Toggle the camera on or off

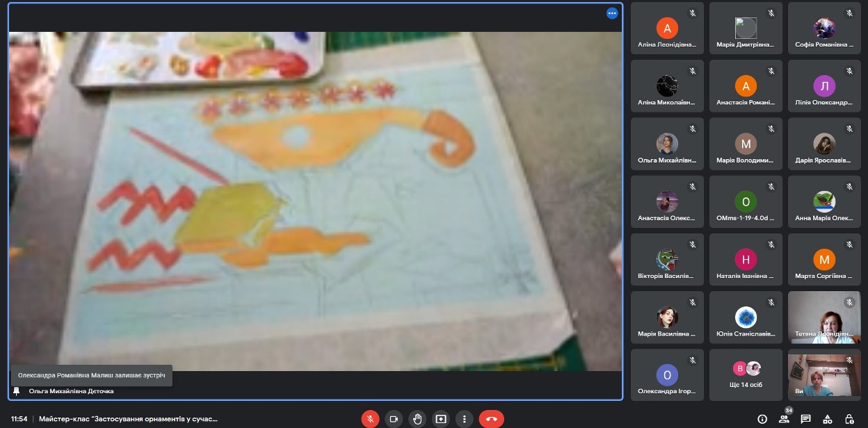click(x=394, y=419)
